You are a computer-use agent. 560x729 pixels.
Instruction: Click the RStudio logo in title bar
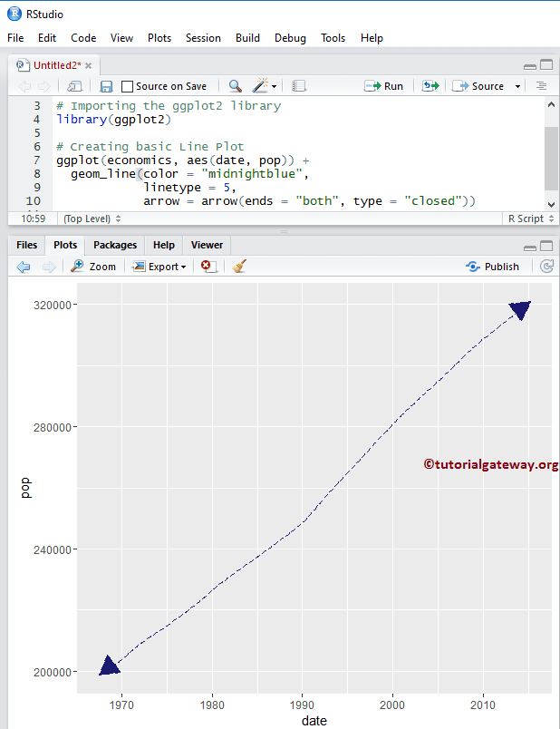[x=14, y=14]
